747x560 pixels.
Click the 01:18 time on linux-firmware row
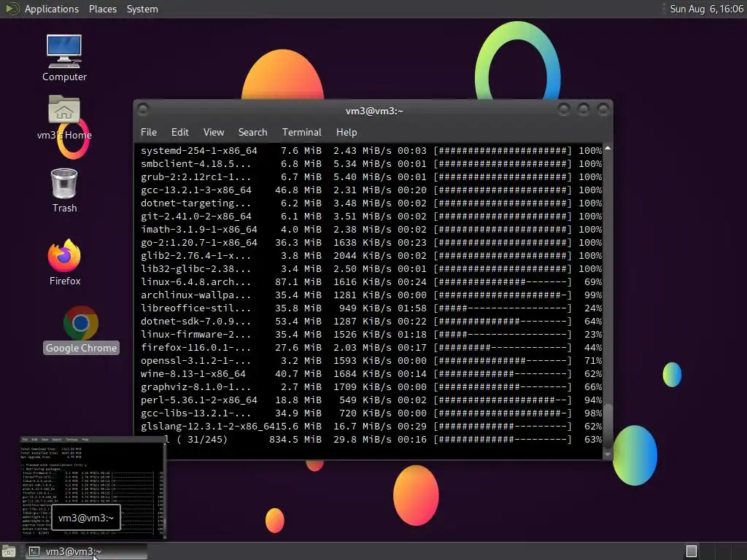point(412,334)
